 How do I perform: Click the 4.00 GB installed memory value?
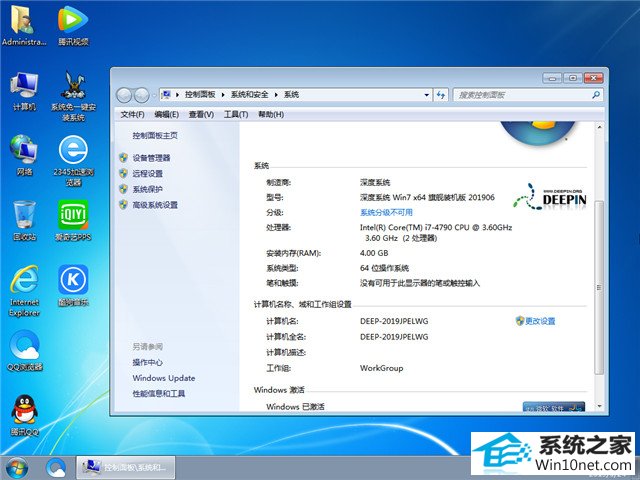point(374,253)
